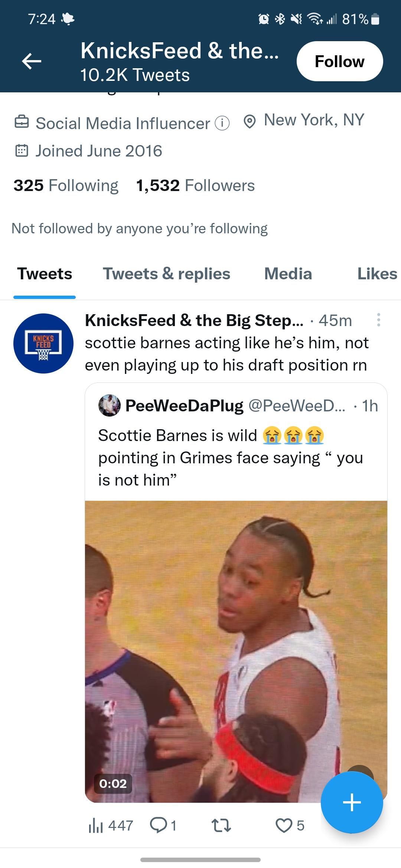The width and height of the screenshot is (401, 868).
Task: Tap the compose new tweet button
Action: click(x=352, y=803)
